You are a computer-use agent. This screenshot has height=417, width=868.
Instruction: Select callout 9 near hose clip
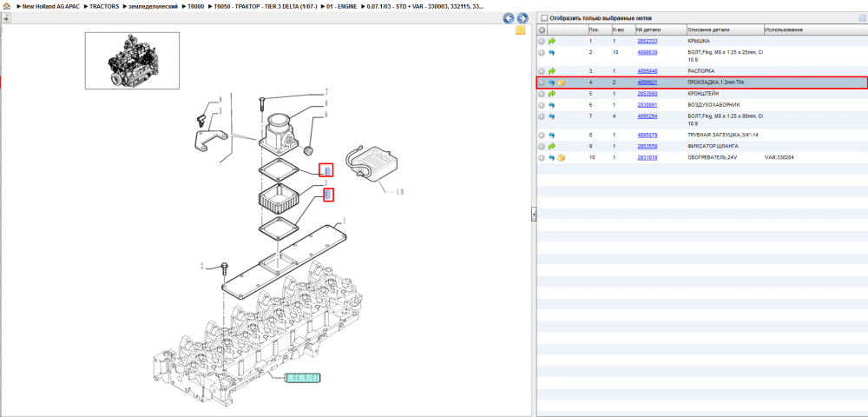point(220,100)
